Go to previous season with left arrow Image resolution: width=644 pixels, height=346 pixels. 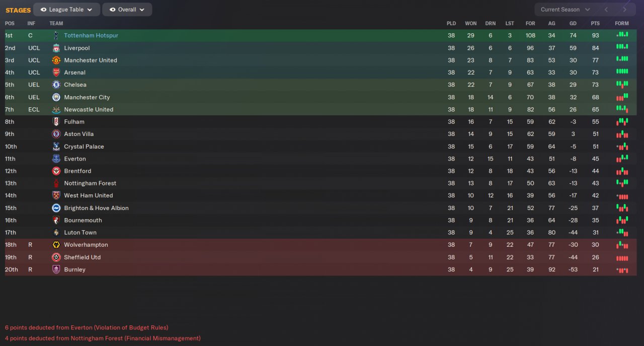[606, 10]
